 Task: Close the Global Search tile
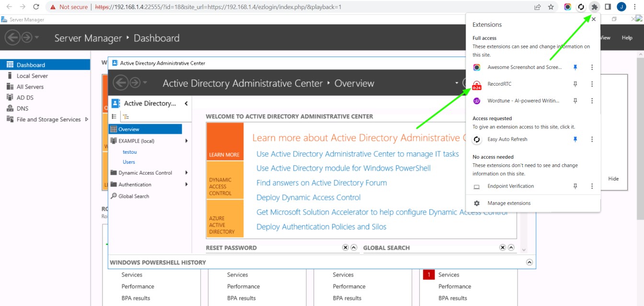point(503,248)
